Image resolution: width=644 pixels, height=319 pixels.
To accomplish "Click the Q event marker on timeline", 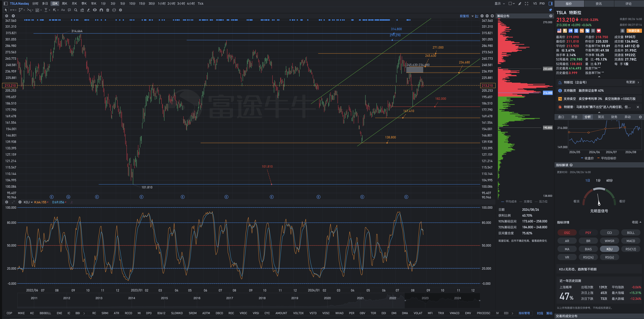I will coord(68,197).
